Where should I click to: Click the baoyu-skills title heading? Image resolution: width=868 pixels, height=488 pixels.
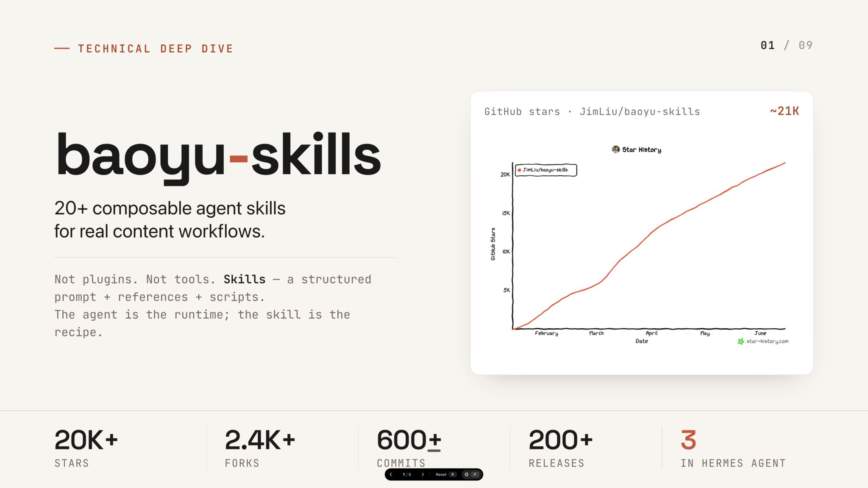click(218, 155)
